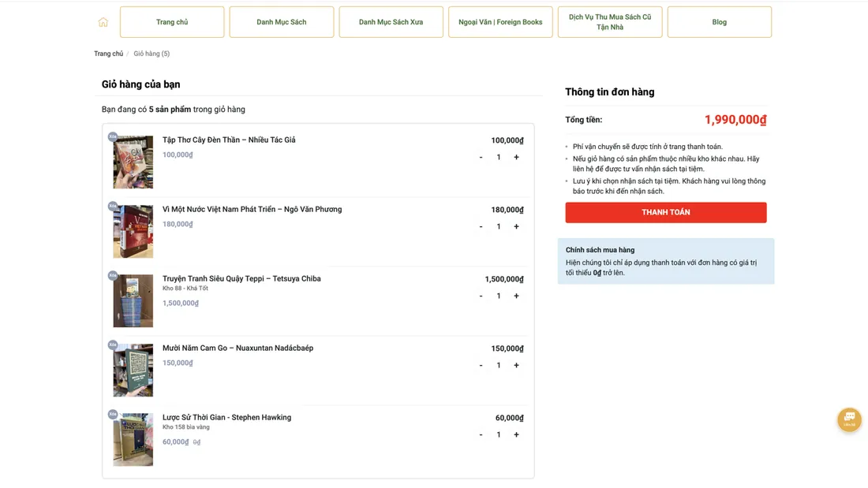
Task: Click quantity field of Truyện Tranh Siêu Quậy Teppi
Action: click(x=498, y=296)
